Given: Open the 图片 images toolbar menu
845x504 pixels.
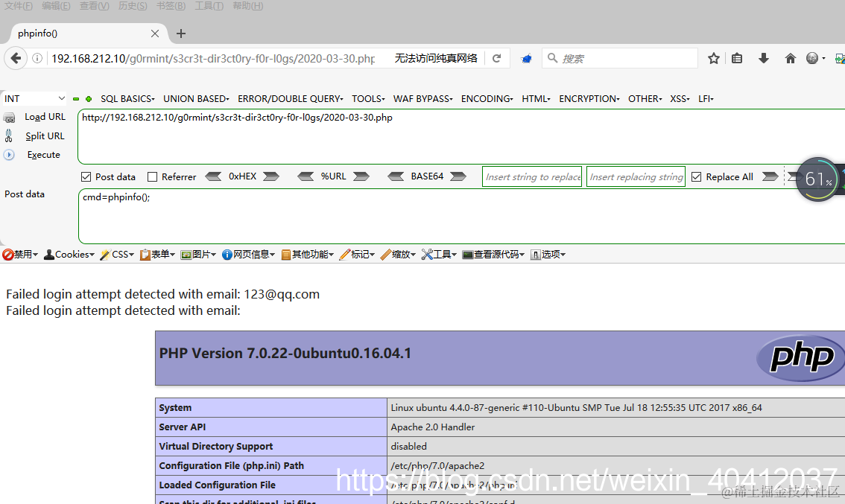Looking at the screenshot, I should tap(198, 254).
